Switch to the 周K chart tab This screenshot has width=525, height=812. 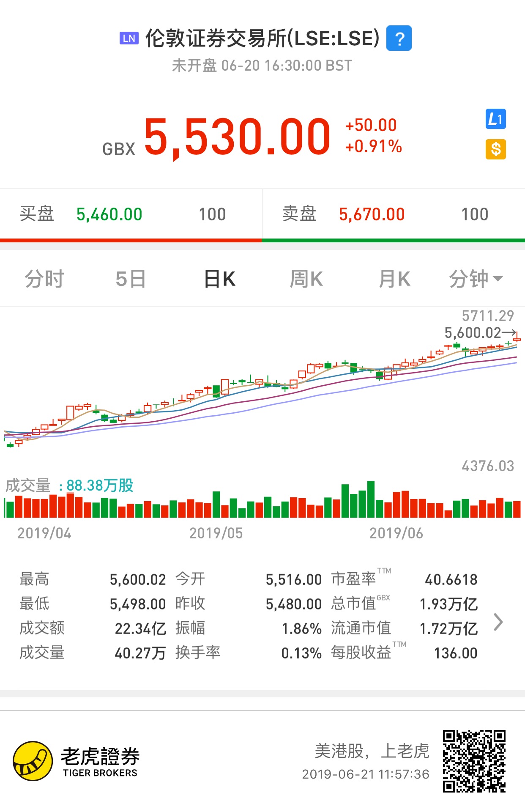(x=306, y=279)
